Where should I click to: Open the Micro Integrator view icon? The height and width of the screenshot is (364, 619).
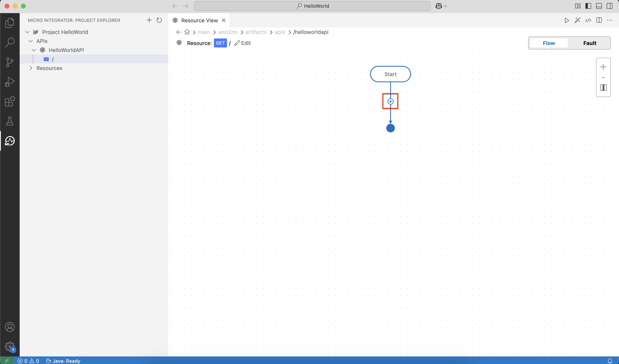10,141
